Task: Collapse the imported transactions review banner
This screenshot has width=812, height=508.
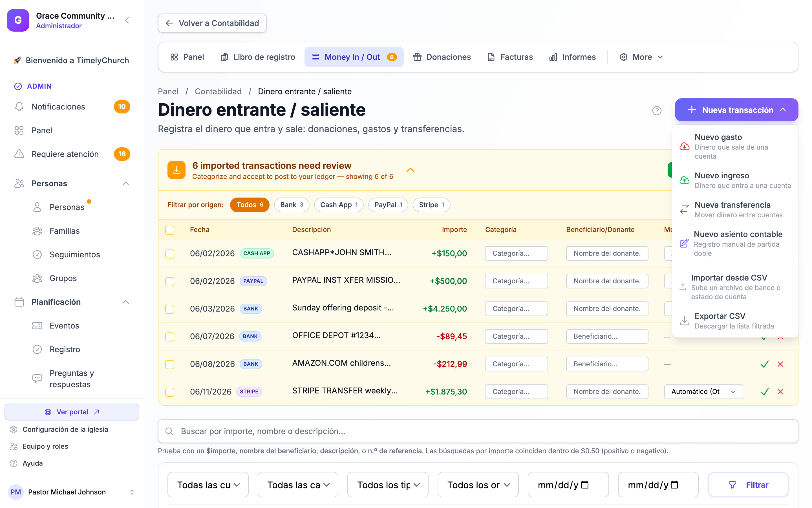Action: tap(410, 170)
